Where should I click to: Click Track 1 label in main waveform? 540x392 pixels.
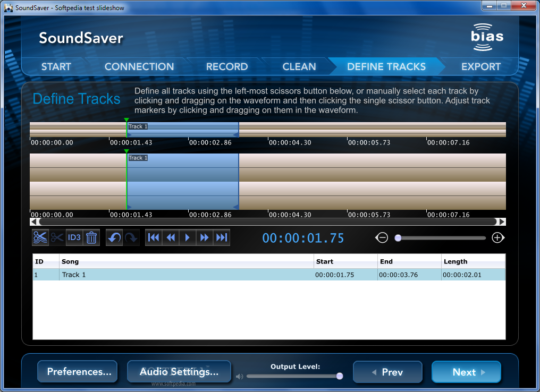coord(138,158)
